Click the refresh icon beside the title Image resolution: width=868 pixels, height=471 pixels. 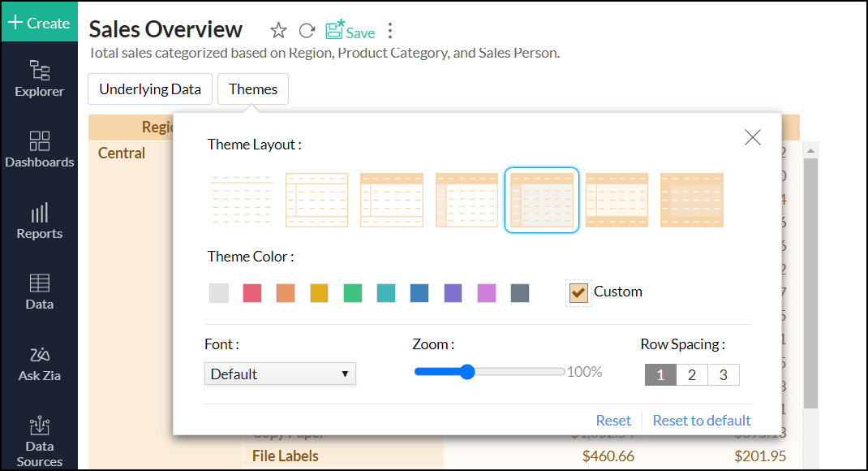[307, 31]
